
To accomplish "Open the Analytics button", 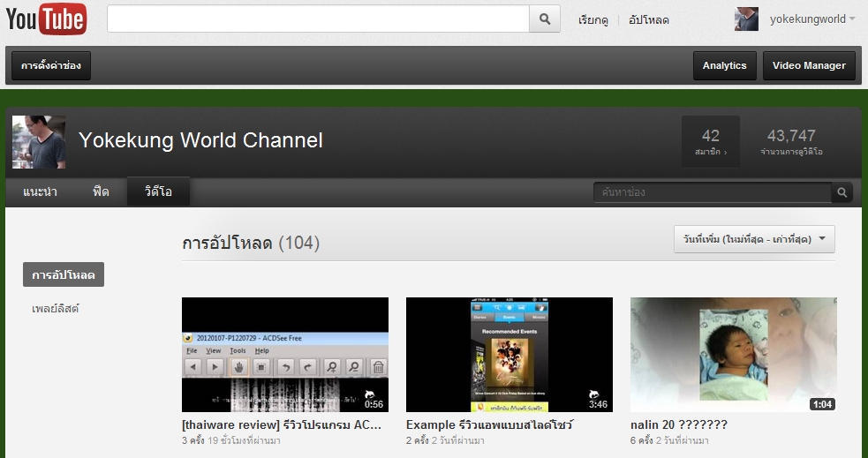I will (724, 65).
